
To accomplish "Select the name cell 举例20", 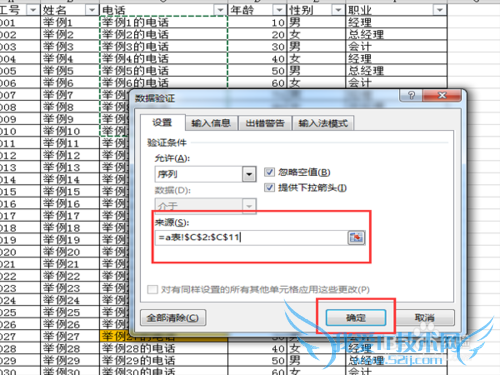I will click(x=70, y=252).
